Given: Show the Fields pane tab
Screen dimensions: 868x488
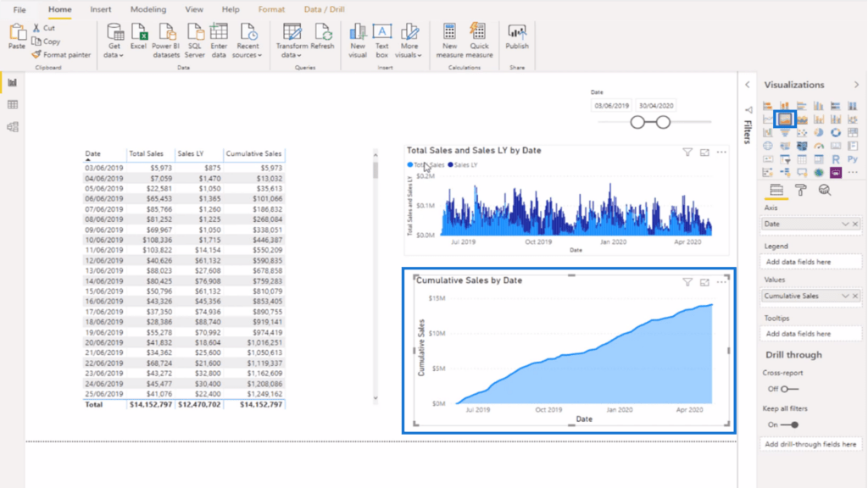Looking at the screenshot, I should click(776, 191).
